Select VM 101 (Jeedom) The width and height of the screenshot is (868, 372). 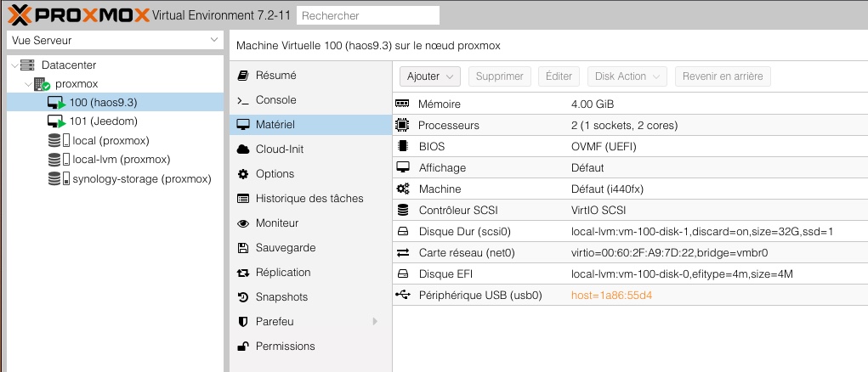click(x=104, y=121)
